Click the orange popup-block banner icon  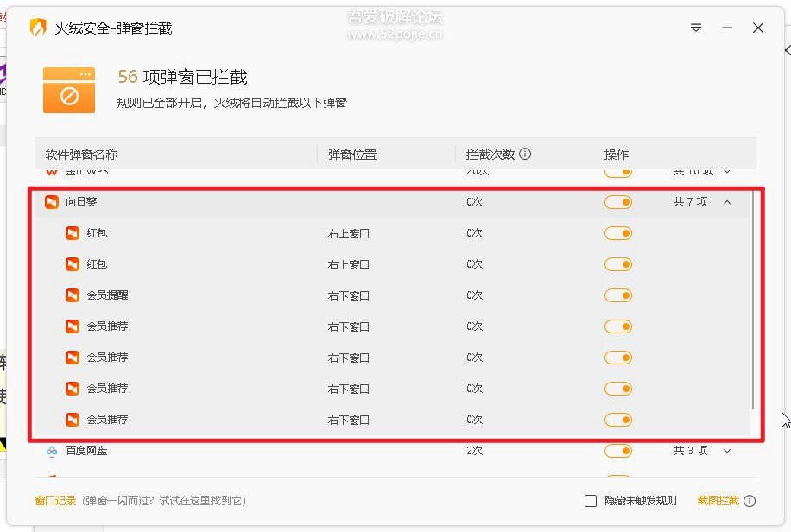click(69, 90)
